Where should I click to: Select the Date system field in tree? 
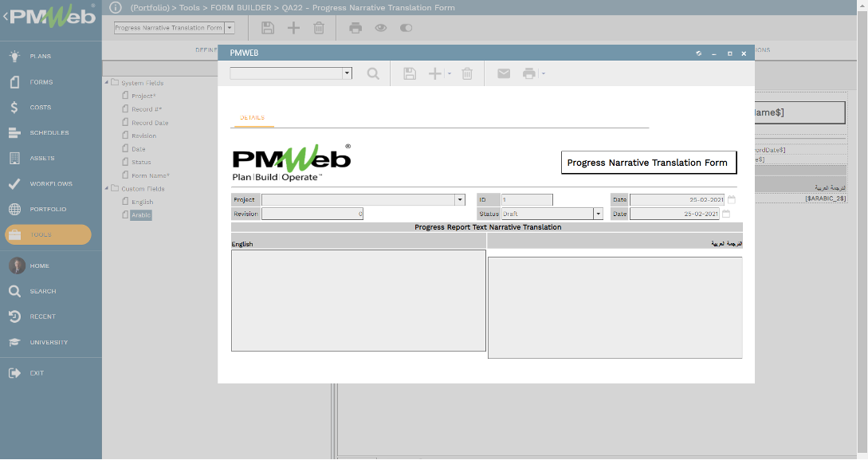click(139, 149)
